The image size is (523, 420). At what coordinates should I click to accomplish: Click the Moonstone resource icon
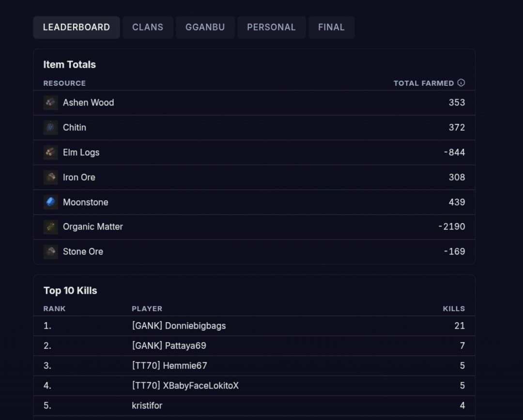(50, 202)
